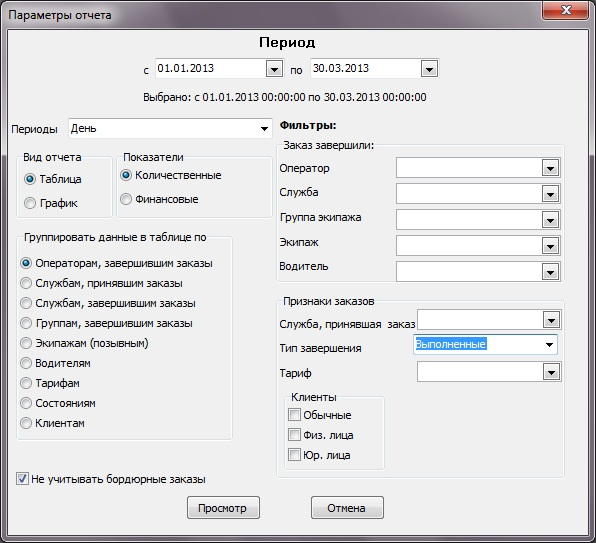Image resolution: width=596 pixels, height=543 pixels.
Task: Open the start date calendar dropdown
Action: (274, 69)
